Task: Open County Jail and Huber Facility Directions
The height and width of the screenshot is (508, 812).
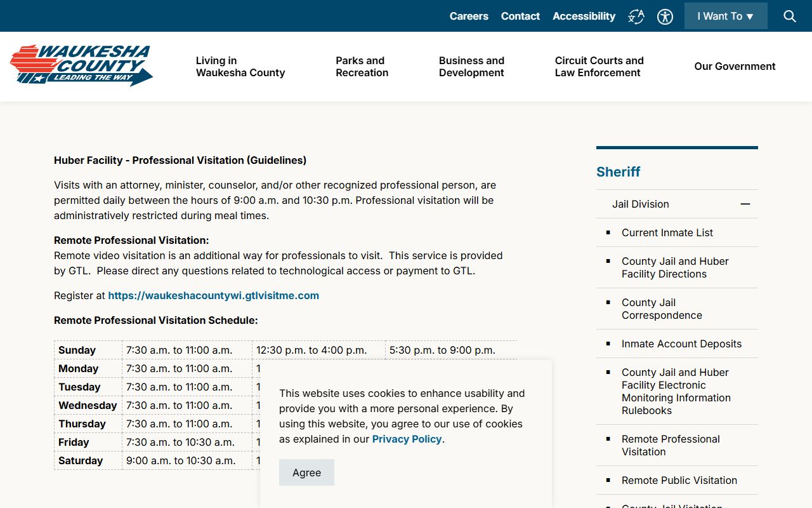Action: tap(675, 267)
